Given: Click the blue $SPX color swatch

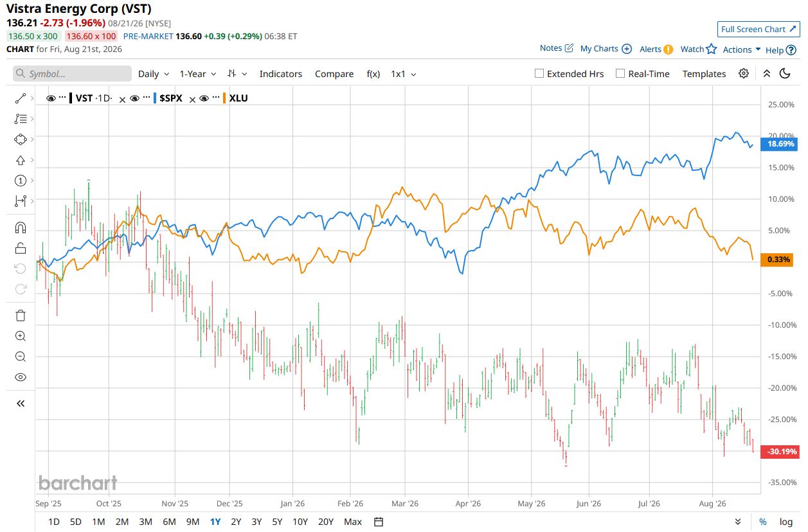Looking at the screenshot, I should (155, 98).
